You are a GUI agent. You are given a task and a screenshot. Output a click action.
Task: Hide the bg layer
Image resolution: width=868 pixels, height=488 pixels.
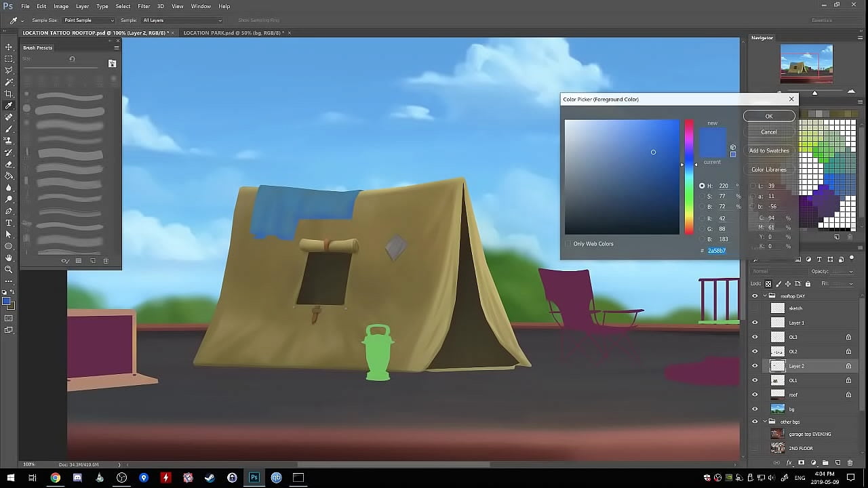[755, 409]
